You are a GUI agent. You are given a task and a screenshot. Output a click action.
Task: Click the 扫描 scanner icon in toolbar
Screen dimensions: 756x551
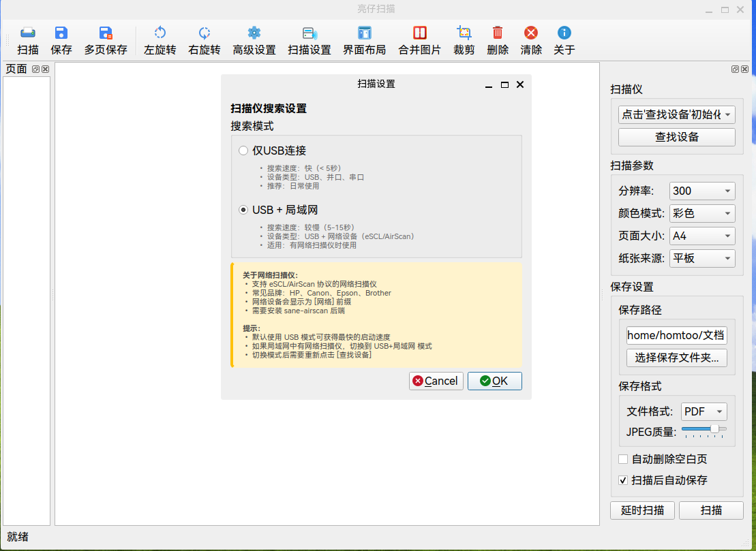pos(27,33)
